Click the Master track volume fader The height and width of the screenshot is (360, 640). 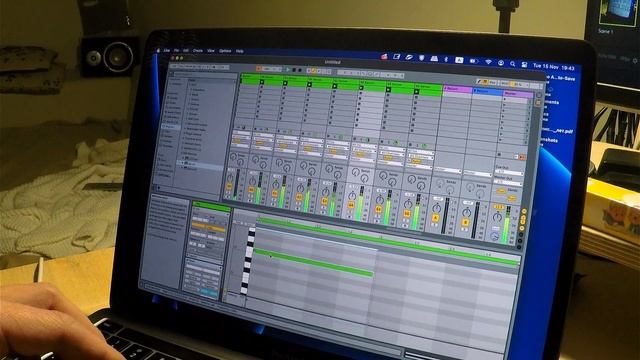coord(507,225)
